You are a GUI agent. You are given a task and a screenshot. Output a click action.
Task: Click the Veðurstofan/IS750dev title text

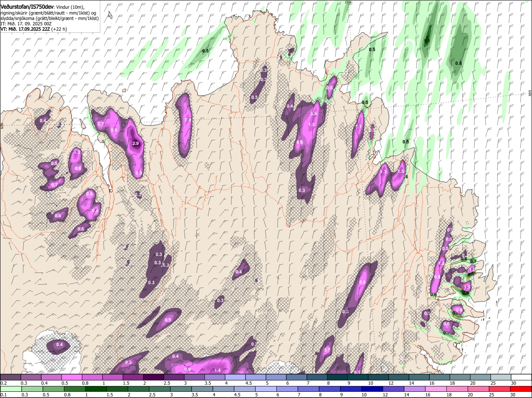[x=27, y=6]
